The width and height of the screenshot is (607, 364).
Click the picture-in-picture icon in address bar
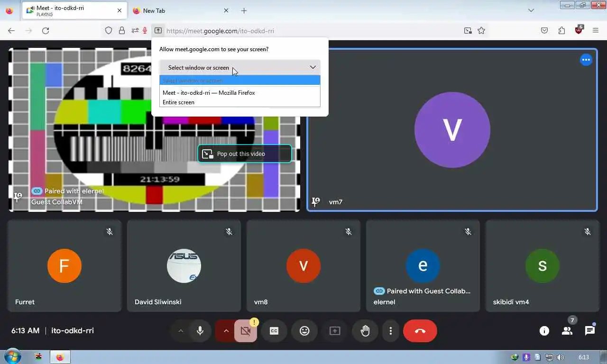(468, 31)
